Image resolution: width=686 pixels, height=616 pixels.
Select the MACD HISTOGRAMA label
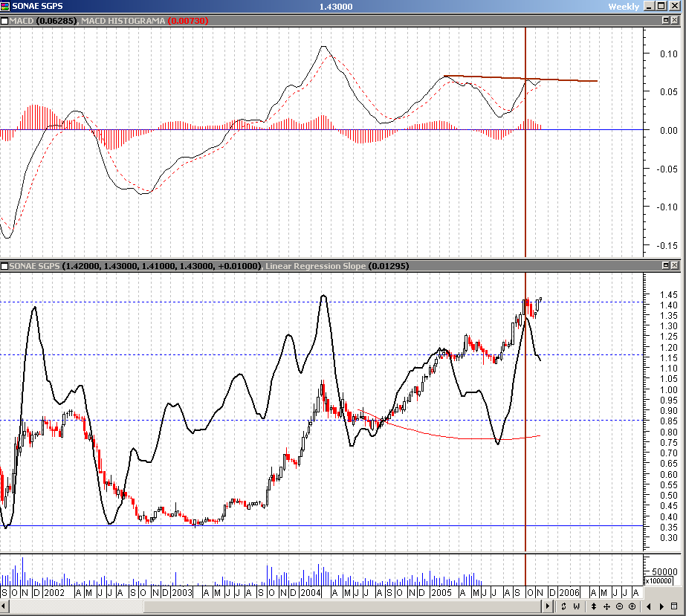tap(123, 21)
